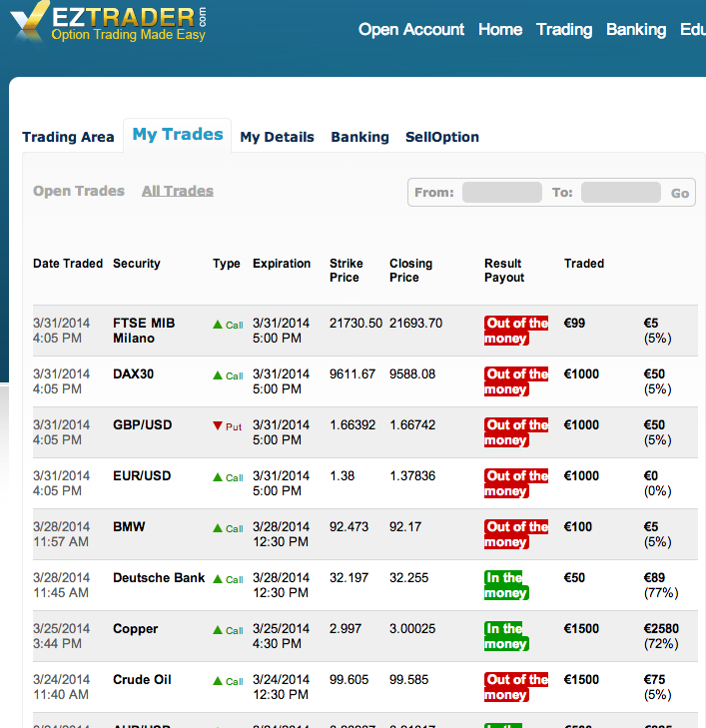Image resolution: width=706 pixels, height=728 pixels.
Task: Open the Open Account nav menu item
Action: (411, 29)
